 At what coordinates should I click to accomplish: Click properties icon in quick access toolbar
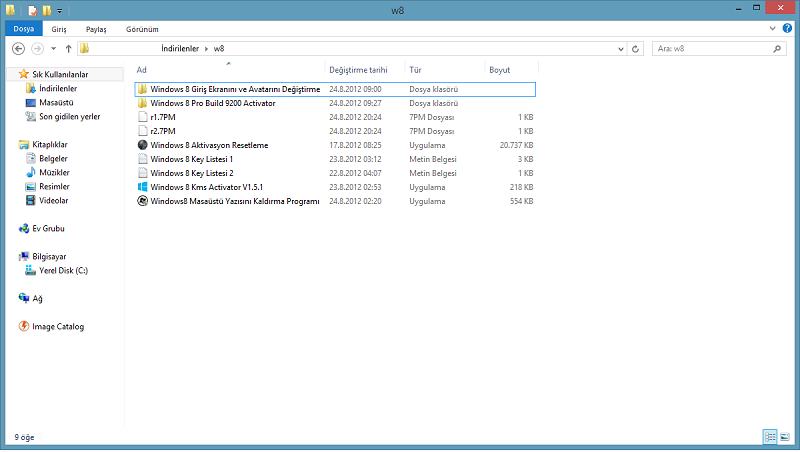pyautogui.click(x=33, y=10)
